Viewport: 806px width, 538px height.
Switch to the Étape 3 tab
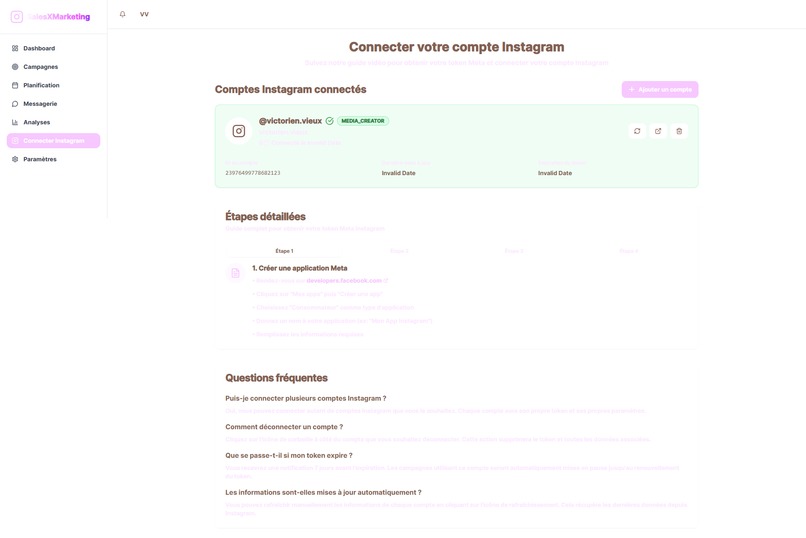[x=514, y=251]
